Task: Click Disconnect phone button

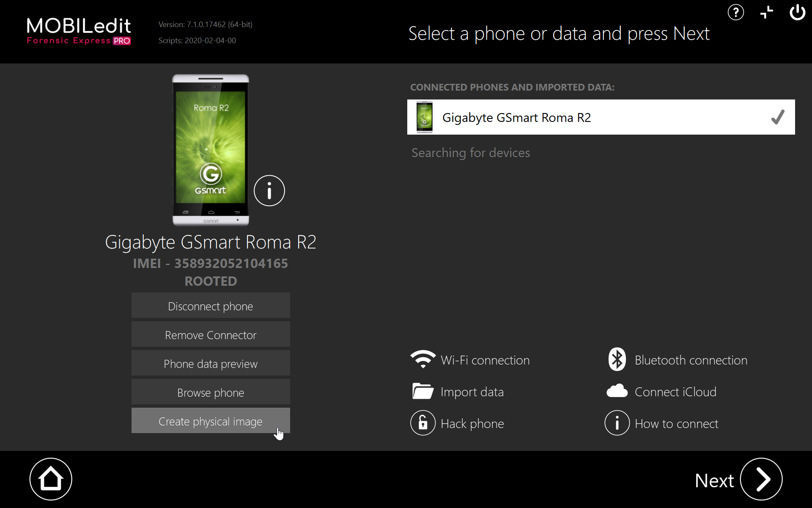Action: (x=211, y=306)
